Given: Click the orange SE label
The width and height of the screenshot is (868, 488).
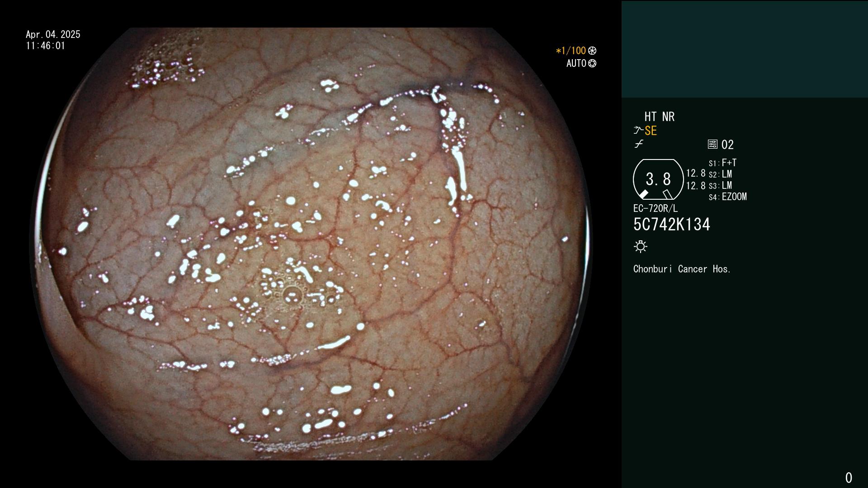Looking at the screenshot, I should coord(651,131).
